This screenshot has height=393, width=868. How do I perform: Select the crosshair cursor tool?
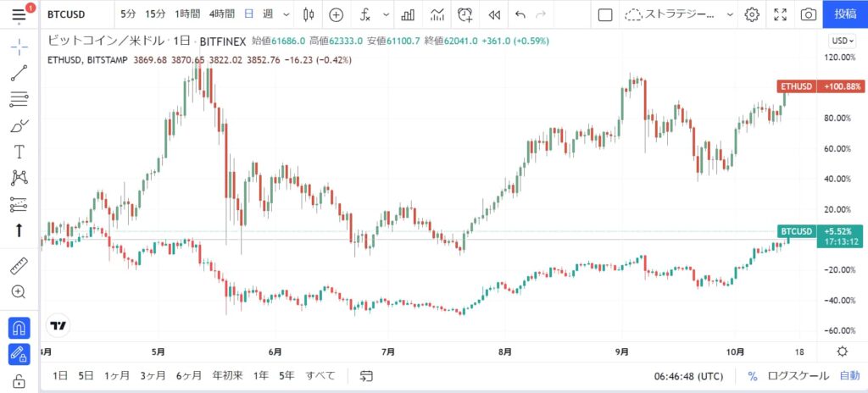[x=19, y=47]
